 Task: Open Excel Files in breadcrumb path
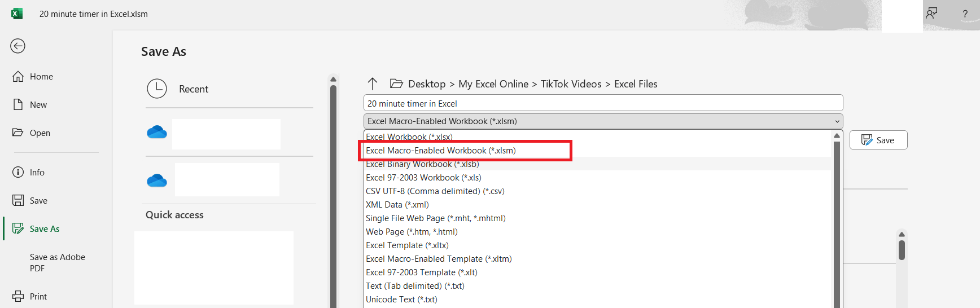[636, 84]
